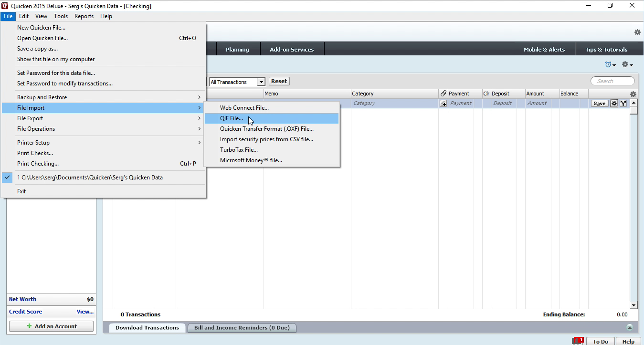The width and height of the screenshot is (644, 345).
Task: Select Print Checking... menu entry
Action: click(104, 164)
